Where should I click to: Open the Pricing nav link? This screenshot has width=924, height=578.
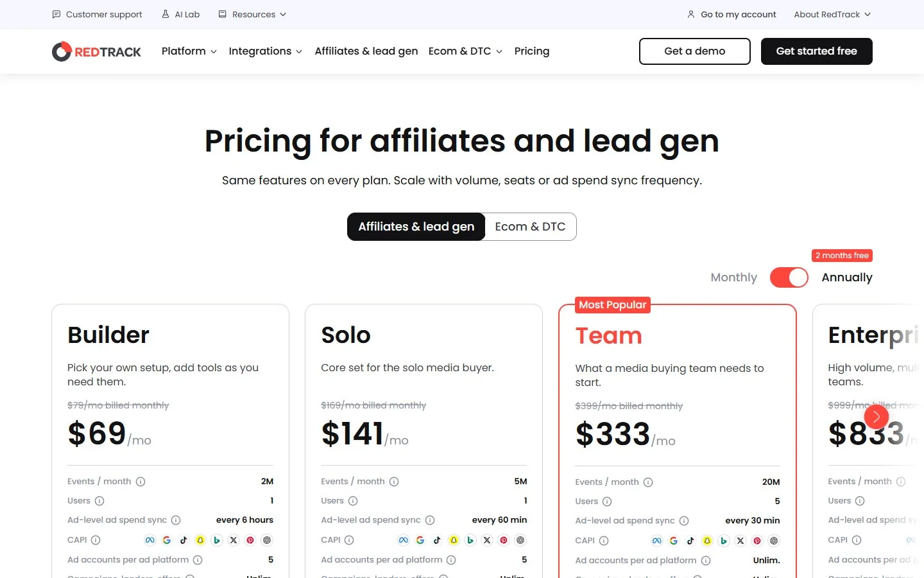tap(532, 51)
